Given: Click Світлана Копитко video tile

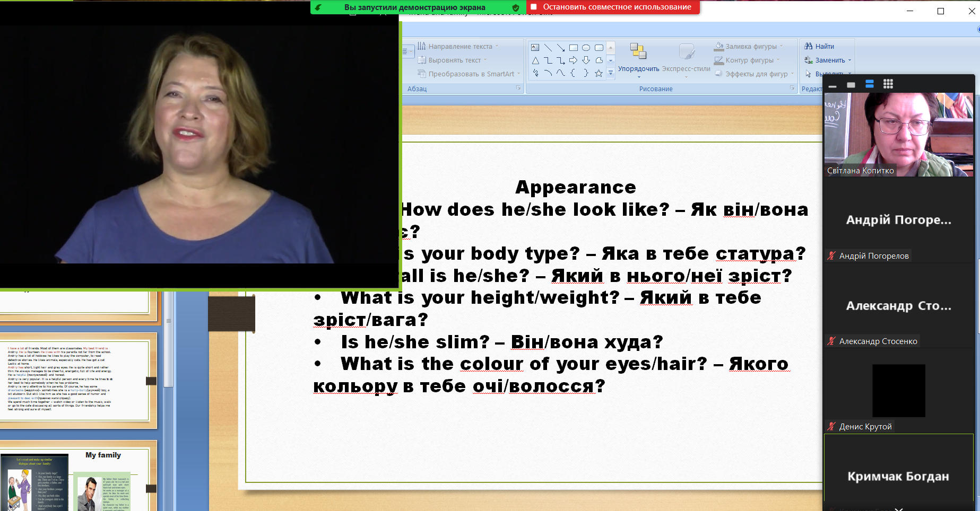Looking at the screenshot, I should (x=899, y=135).
